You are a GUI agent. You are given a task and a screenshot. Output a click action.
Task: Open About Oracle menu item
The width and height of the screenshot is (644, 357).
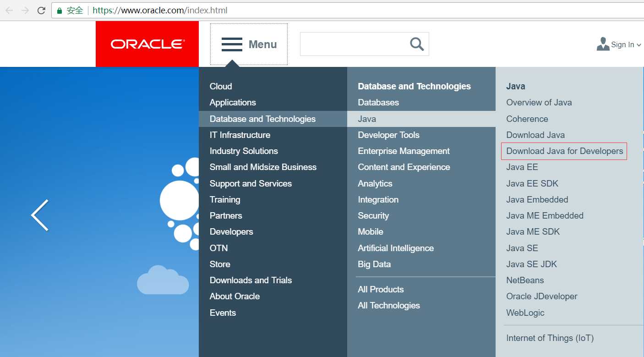(x=235, y=296)
